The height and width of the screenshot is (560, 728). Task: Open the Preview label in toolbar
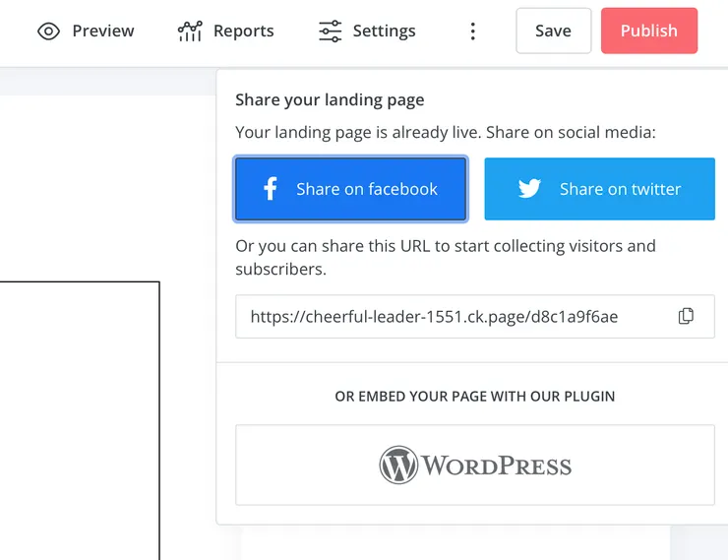[x=103, y=31]
